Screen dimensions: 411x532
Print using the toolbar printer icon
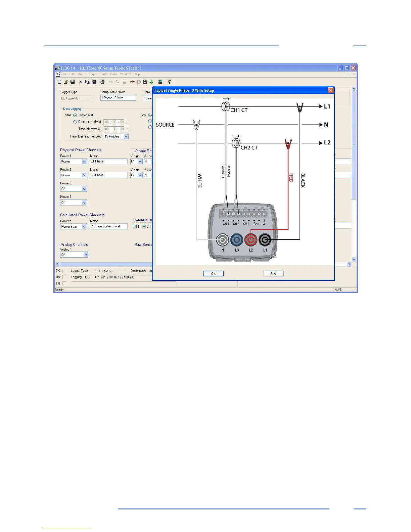tap(102, 82)
